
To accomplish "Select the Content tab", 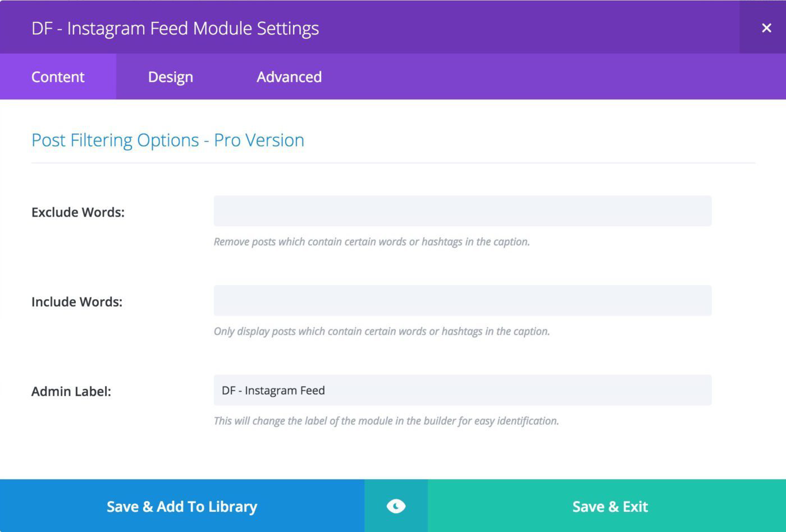I will click(x=58, y=77).
